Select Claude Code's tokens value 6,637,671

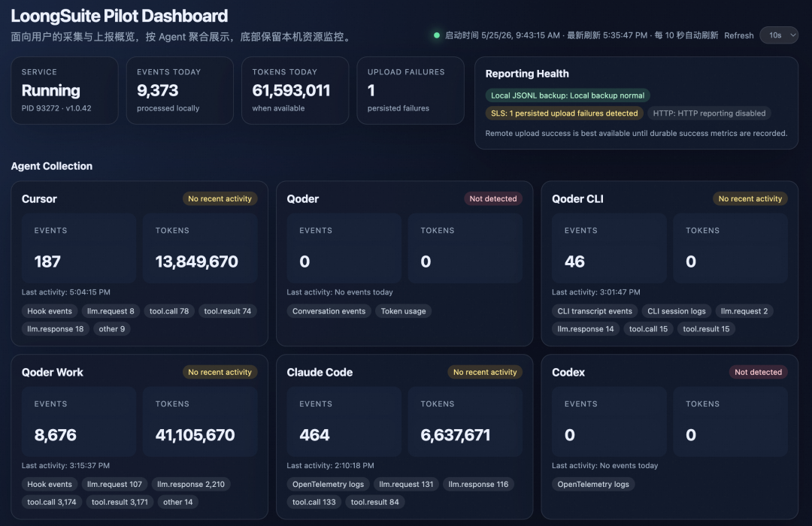[455, 435]
